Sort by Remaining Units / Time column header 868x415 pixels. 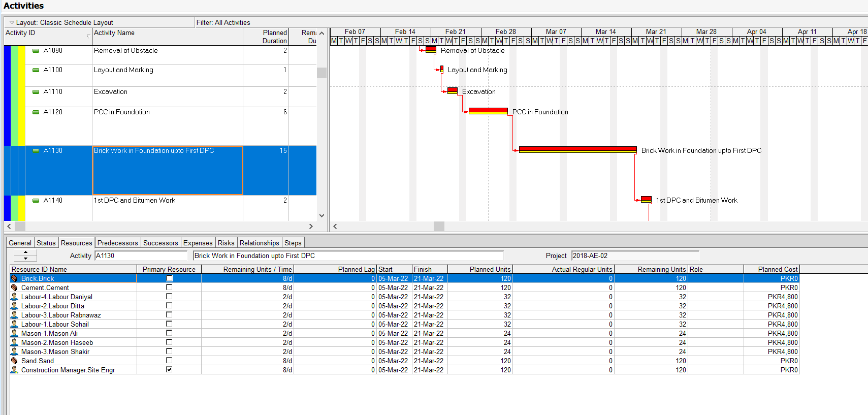coord(247,269)
